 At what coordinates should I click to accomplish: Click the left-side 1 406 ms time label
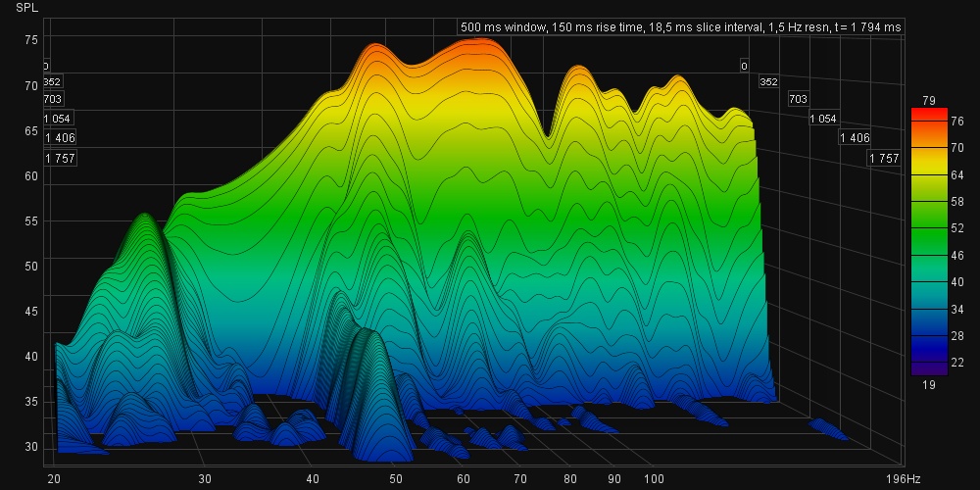tap(60, 138)
